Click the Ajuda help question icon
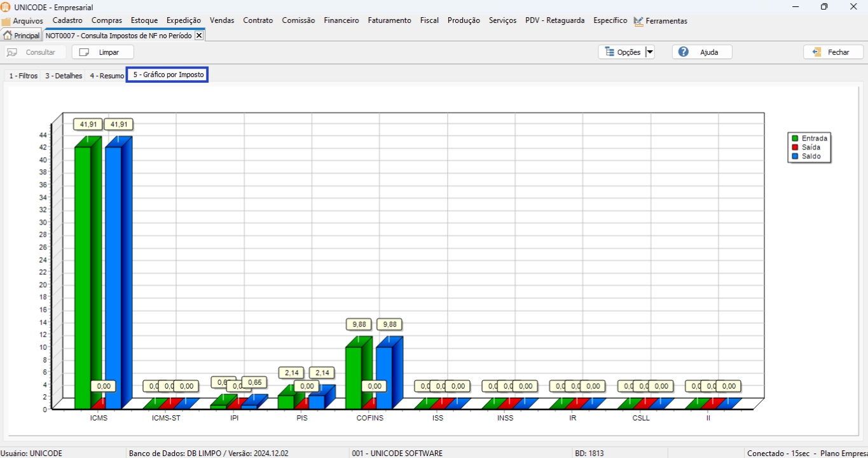Screen dimensions: 868x458 (684, 52)
